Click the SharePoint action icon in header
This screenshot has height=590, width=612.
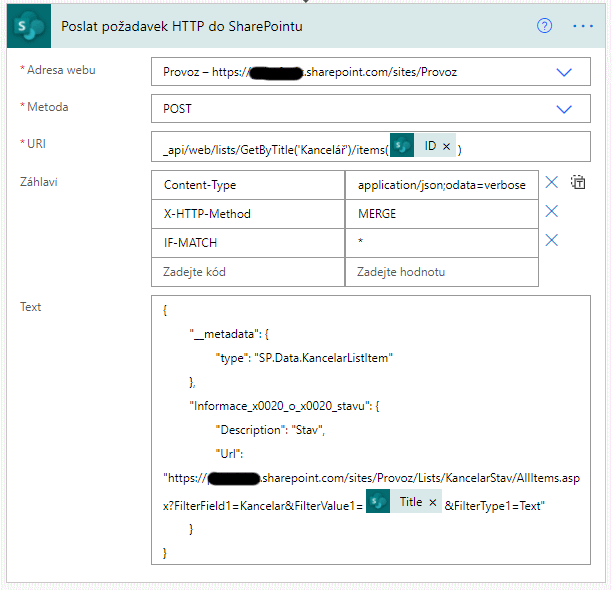click(29, 26)
